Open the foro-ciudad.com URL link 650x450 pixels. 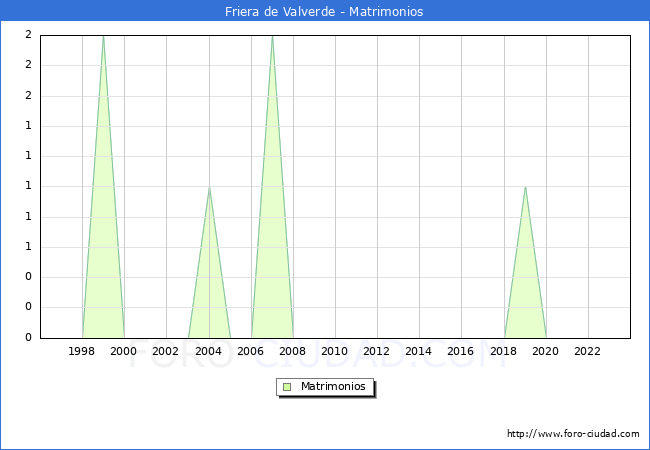(x=573, y=434)
